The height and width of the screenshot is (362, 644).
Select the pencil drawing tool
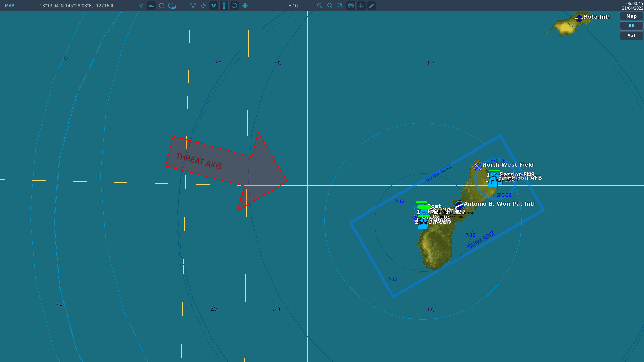pyautogui.click(x=371, y=6)
